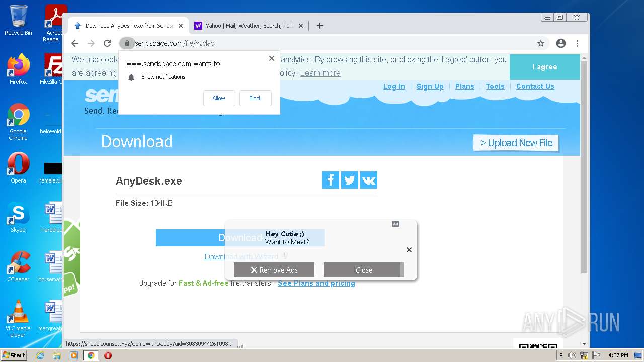Open the Sign Up link
This screenshot has height=362, width=644.
(x=430, y=86)
